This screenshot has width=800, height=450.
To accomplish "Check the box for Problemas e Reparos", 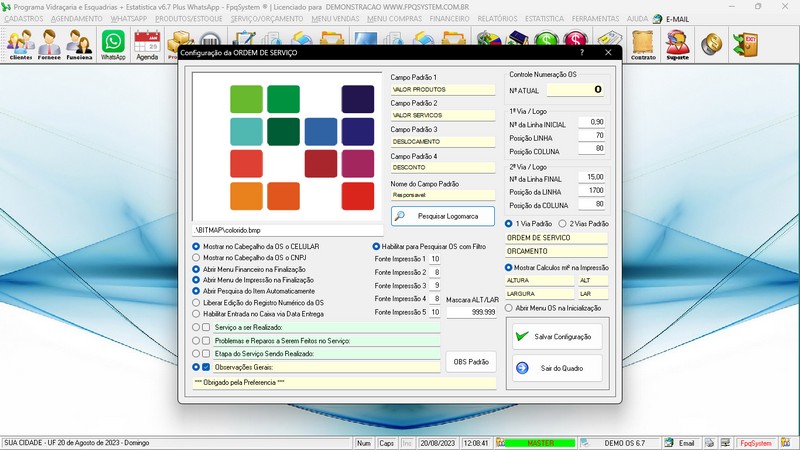I will pos(206,340).
